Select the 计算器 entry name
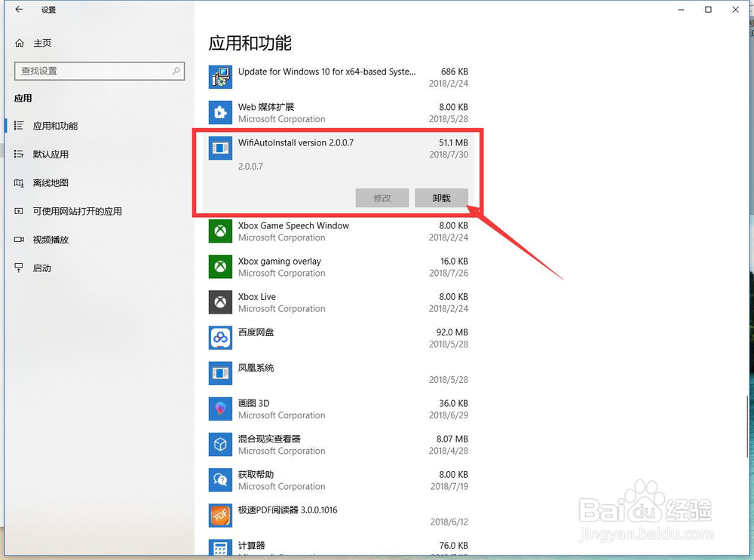754x560 pixels. click(x=252, y=546)
